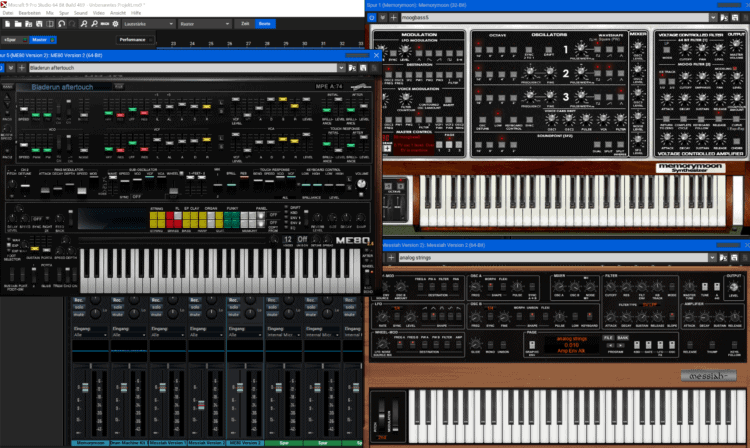750x448 pixels.
Task: Click the +Spur button
Action: click(x=15, y=40)
